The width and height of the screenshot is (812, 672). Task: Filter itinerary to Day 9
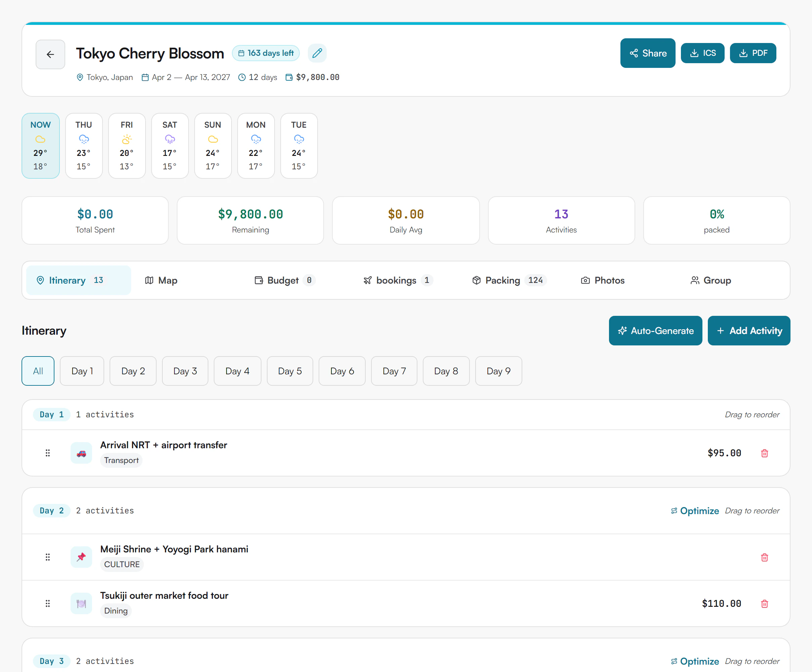click(499, 371)
